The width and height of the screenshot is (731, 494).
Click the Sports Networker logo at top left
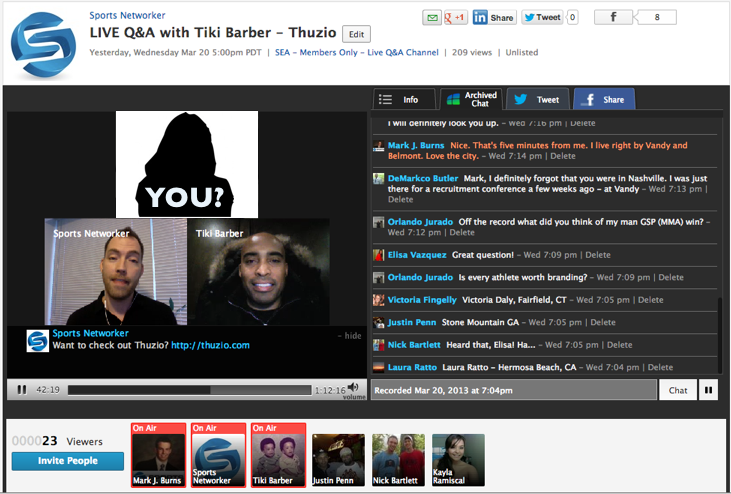(43, 44)
